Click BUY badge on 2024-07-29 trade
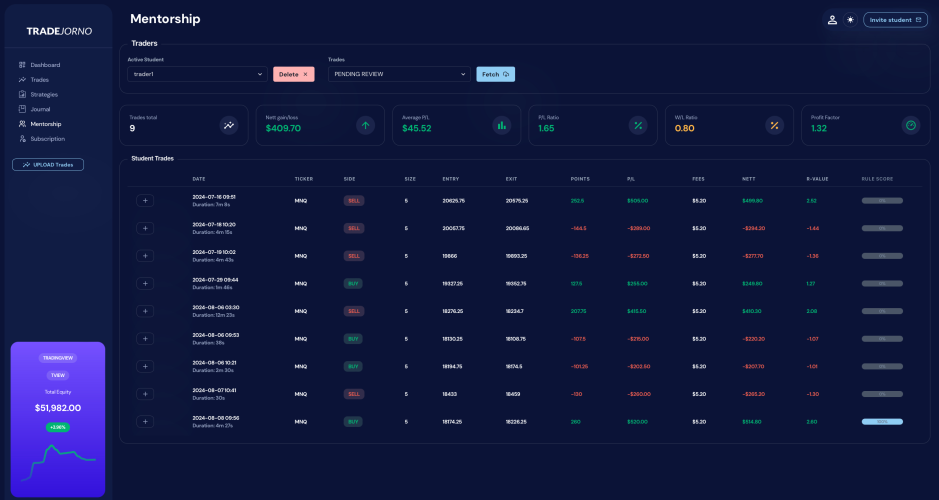This screenshot has height=500, width=939. tap(353, 283)
